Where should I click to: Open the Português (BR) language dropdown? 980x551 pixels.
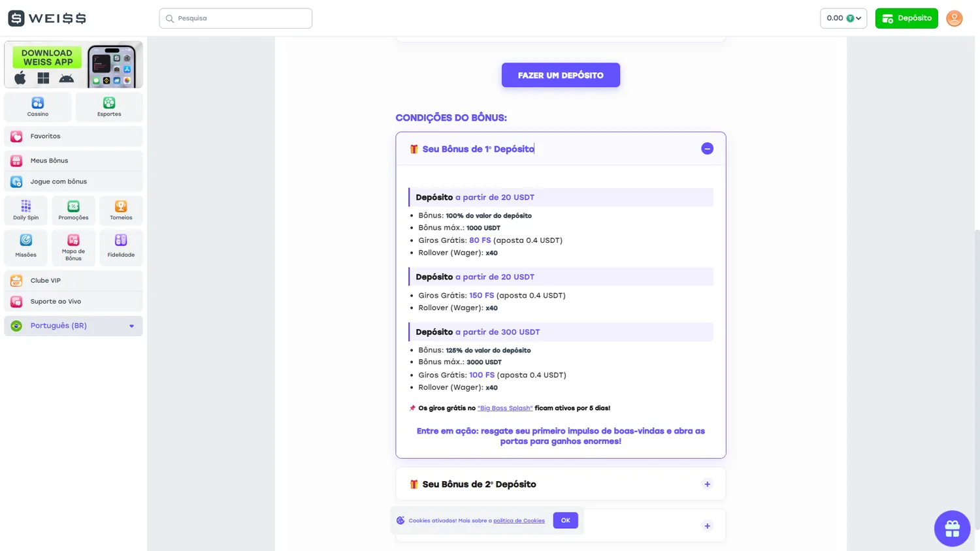(x=73, y=326)
